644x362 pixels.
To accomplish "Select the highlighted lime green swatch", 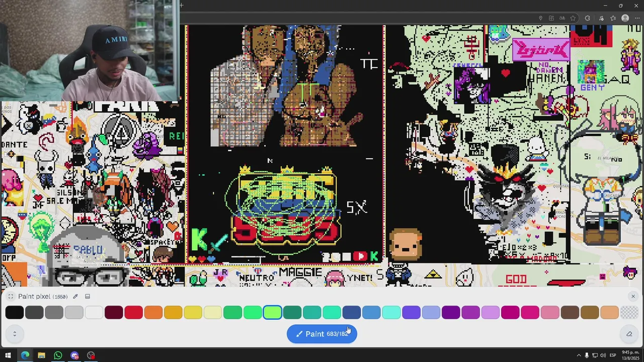I will click(272, 312).
